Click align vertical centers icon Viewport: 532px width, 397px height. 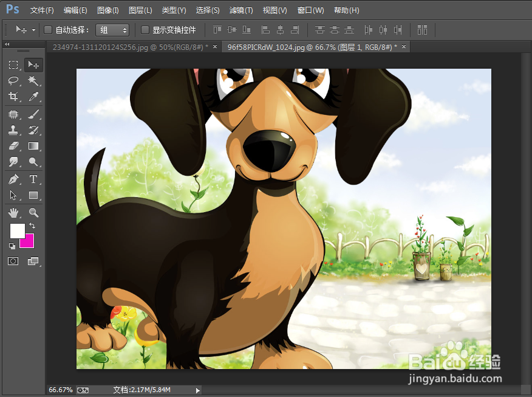232,30
